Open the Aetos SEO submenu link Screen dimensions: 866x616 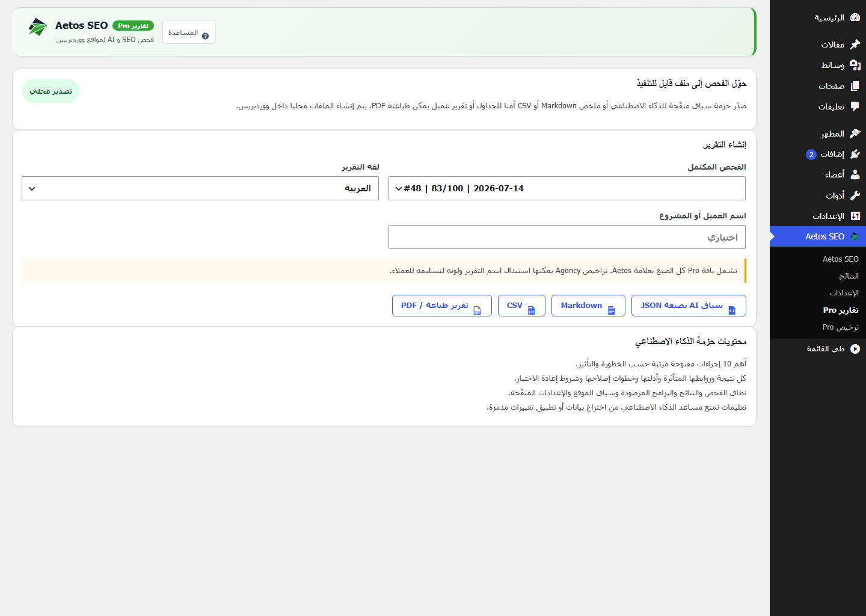pyautogui.click(x=841, y=259)
